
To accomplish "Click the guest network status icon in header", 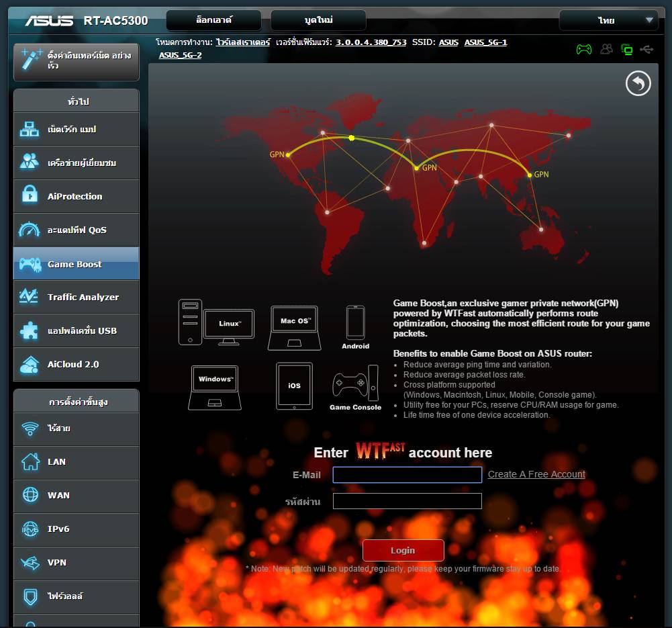I will coord(606,49).
